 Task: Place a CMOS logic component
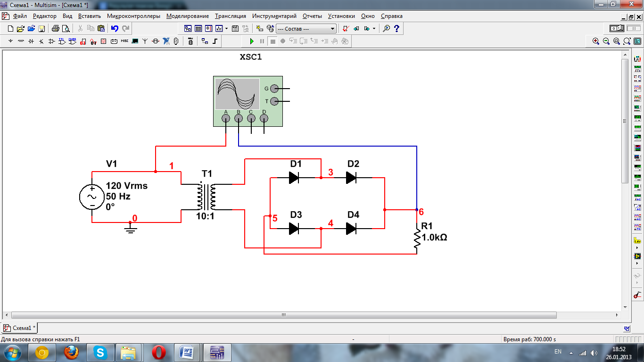point(73,41)
